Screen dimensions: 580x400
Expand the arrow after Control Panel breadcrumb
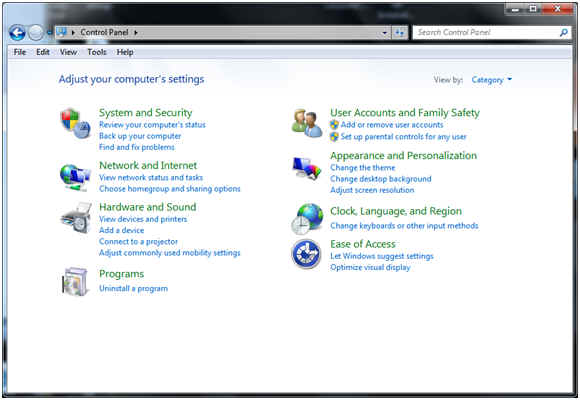click(136, 33)
